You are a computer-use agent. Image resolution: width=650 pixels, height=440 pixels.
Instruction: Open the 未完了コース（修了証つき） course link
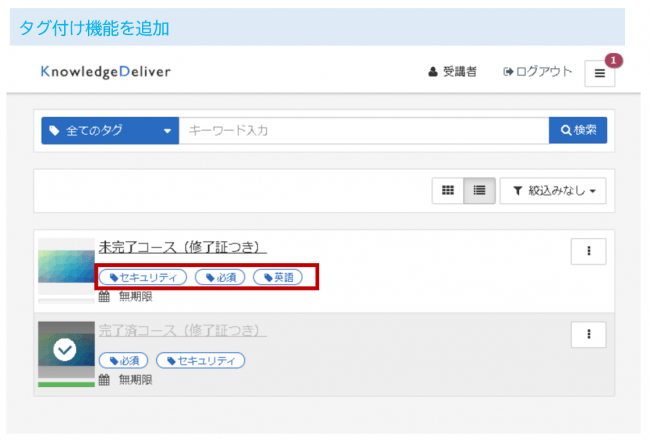182,247
